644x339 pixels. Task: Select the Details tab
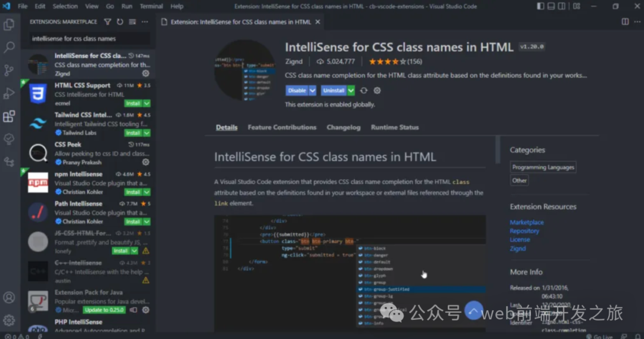(227, 127)
